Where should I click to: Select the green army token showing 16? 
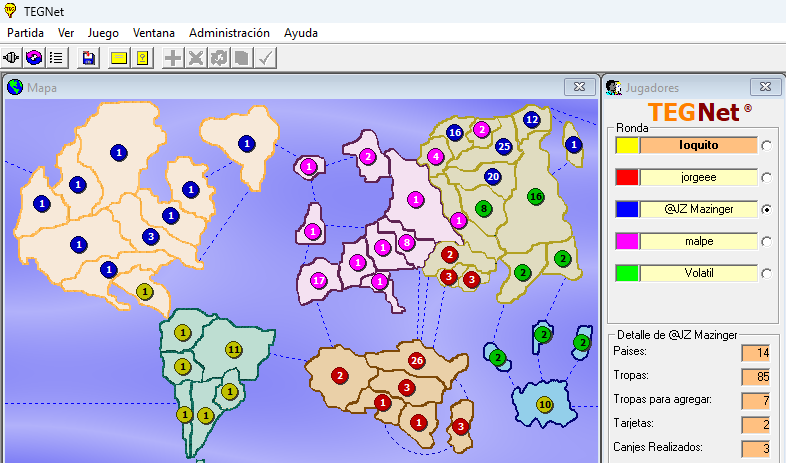[536, 196]
